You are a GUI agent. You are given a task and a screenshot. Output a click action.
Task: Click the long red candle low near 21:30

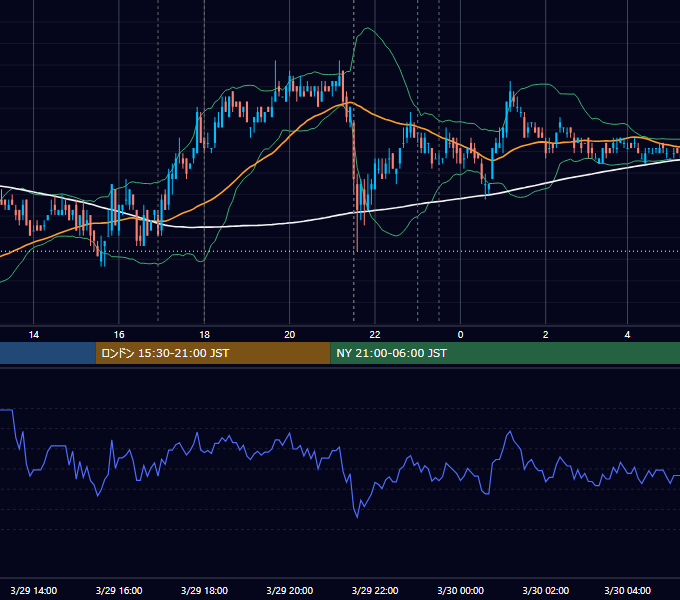(357, 249)
